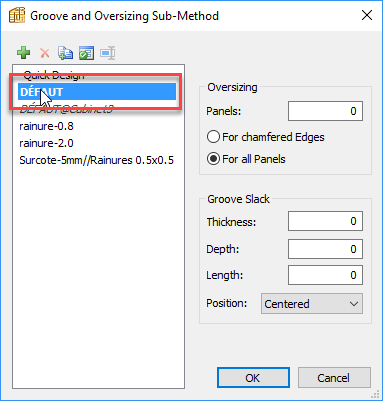Select the For all Panels option
The height and width of the screenshot is (401, 383).
click(x=246, y=159)
